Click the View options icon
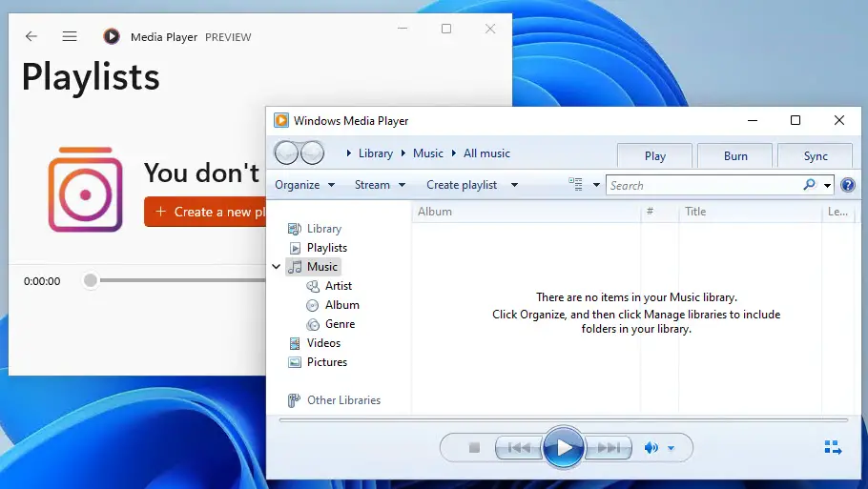Image resolution: width=868 pixels, height=489 pixels. pyautogui.click(x=576, y=185)
